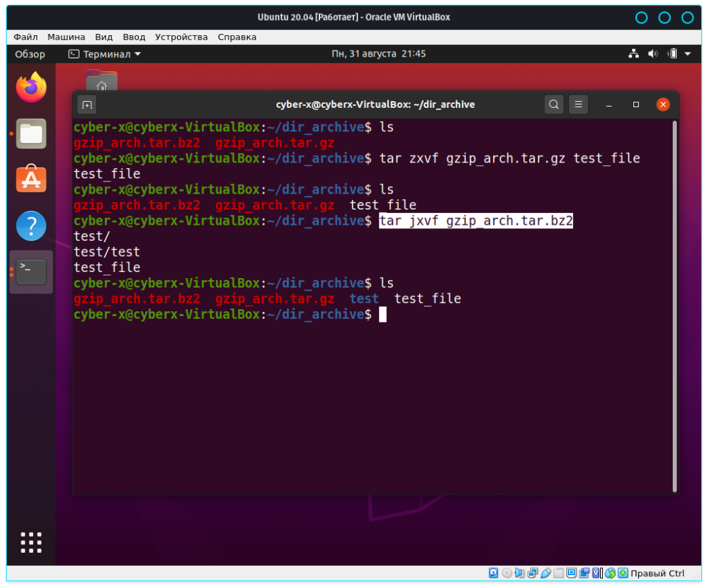Open the date and time panel
This screenshot has height=588, width=708.
378,54
